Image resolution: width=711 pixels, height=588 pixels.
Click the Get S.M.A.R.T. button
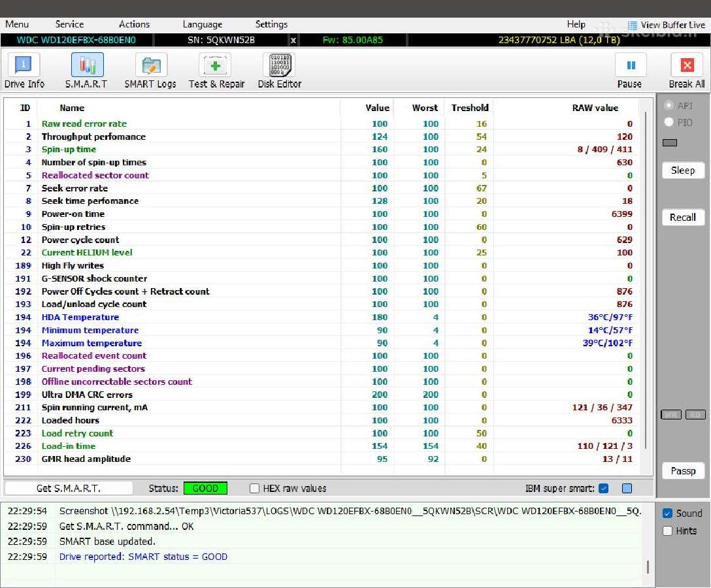pos(69,488)
